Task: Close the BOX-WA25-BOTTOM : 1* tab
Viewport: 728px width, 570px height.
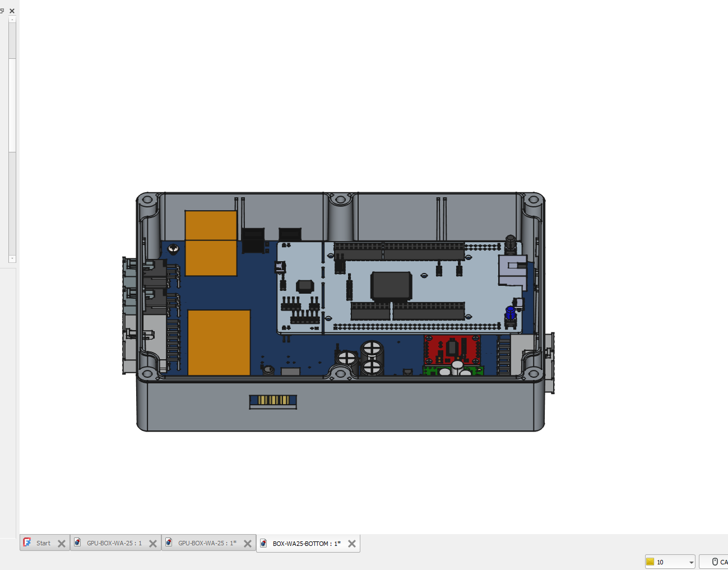Action: point(351,544)
